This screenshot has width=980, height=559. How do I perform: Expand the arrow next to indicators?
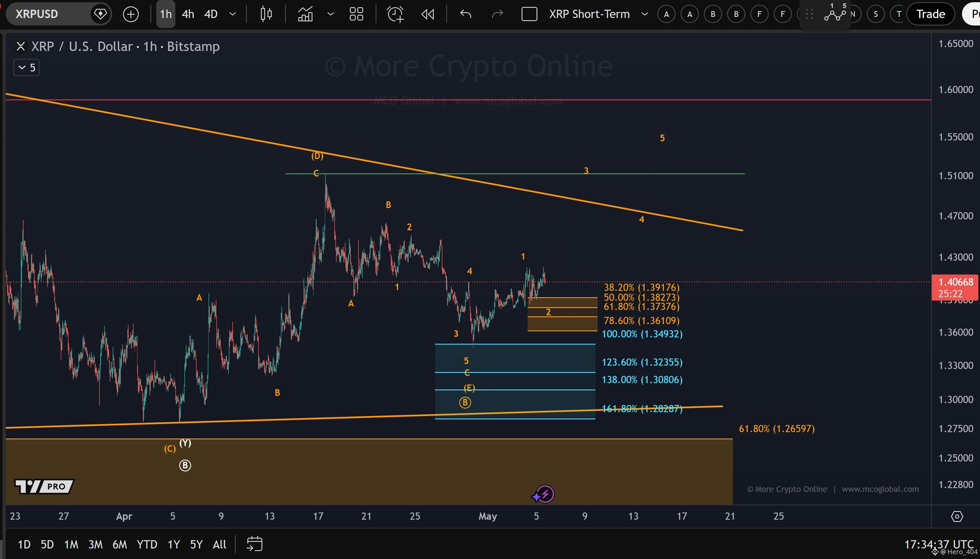(330, 14)
